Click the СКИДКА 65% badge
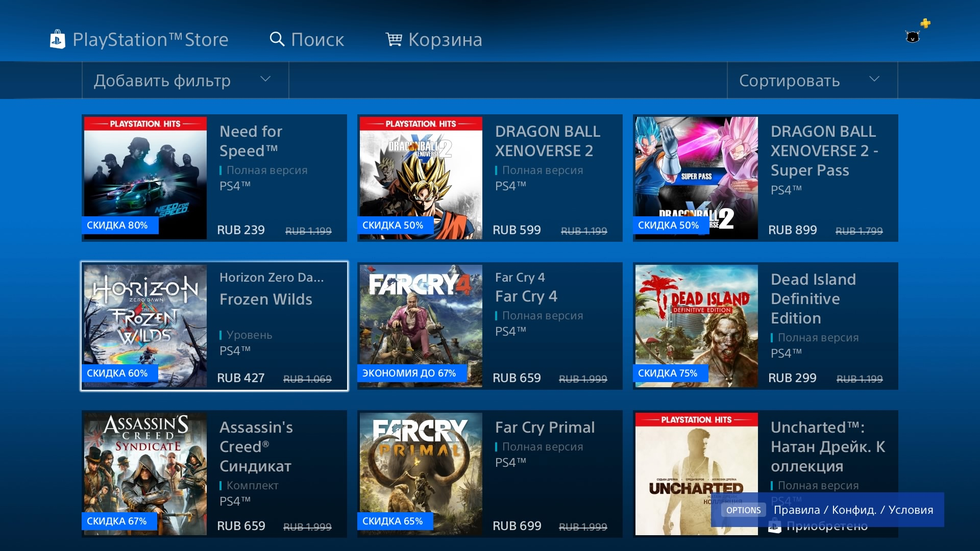The image size is (980, 551). (x=395, y=521)
